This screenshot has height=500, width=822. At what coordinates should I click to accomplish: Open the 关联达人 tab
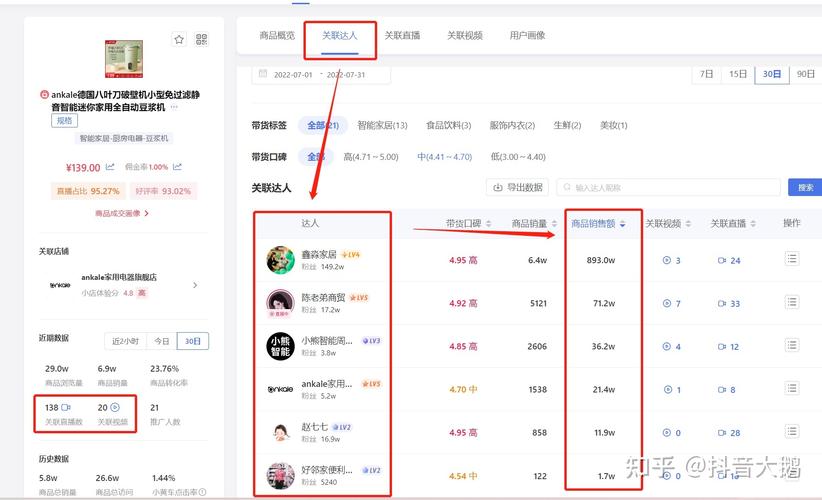tap(340, 36)
